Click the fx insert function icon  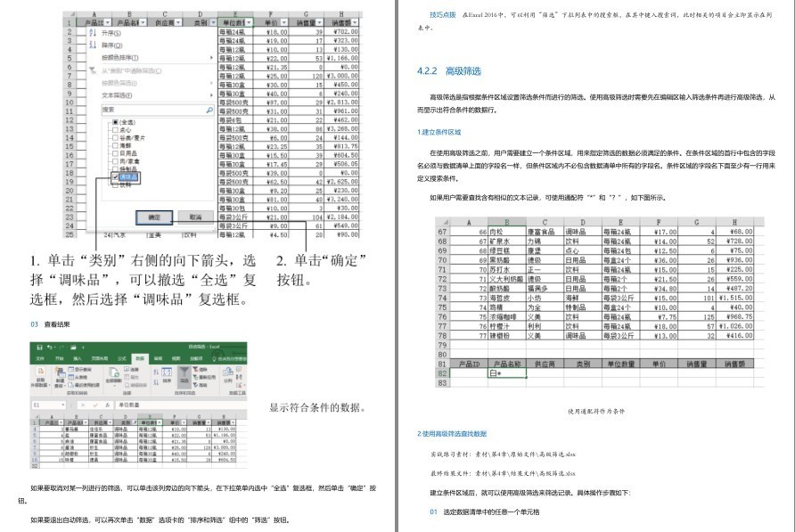point(108,405)
